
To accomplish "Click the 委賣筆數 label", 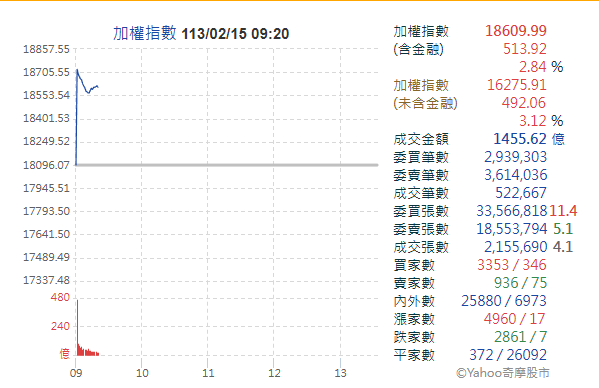I will coord(421,175).
